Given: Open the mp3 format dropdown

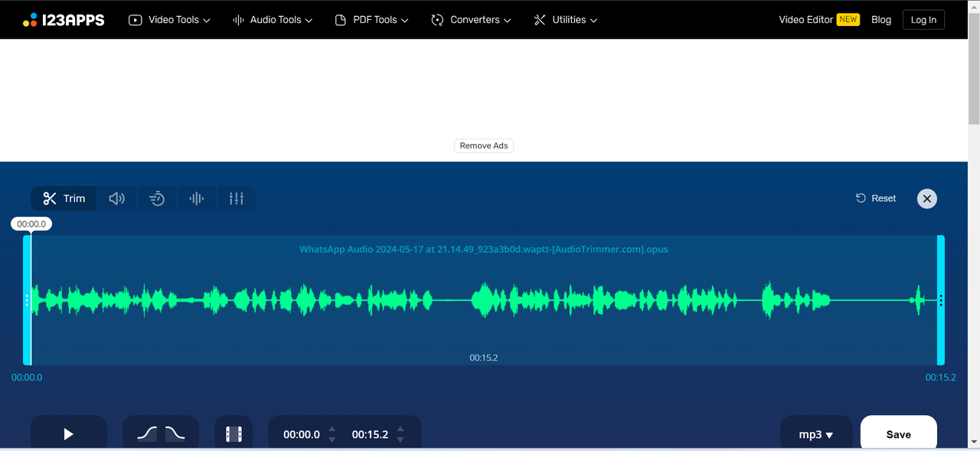Looking at the screenshot, I should coord(816,434).
